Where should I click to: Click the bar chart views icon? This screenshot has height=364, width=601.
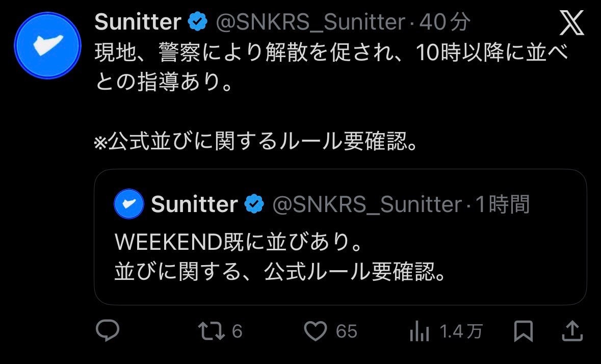coord(420,331)
